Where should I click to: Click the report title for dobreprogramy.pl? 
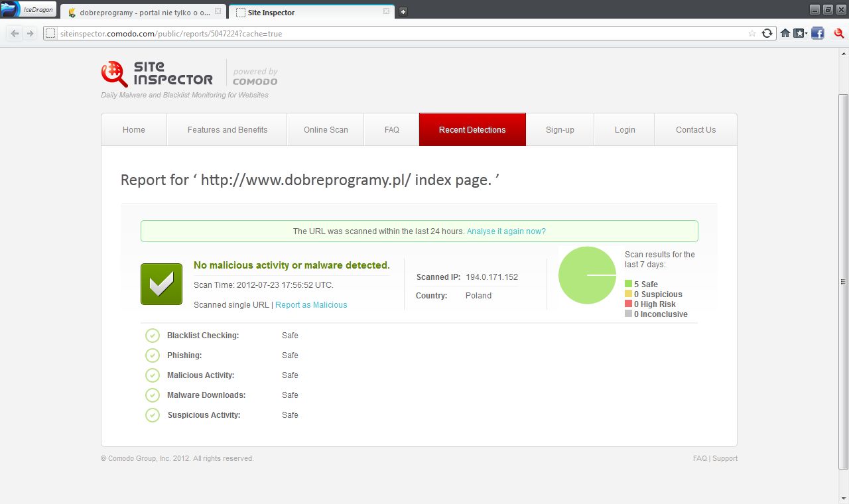(x=310, y=180)
